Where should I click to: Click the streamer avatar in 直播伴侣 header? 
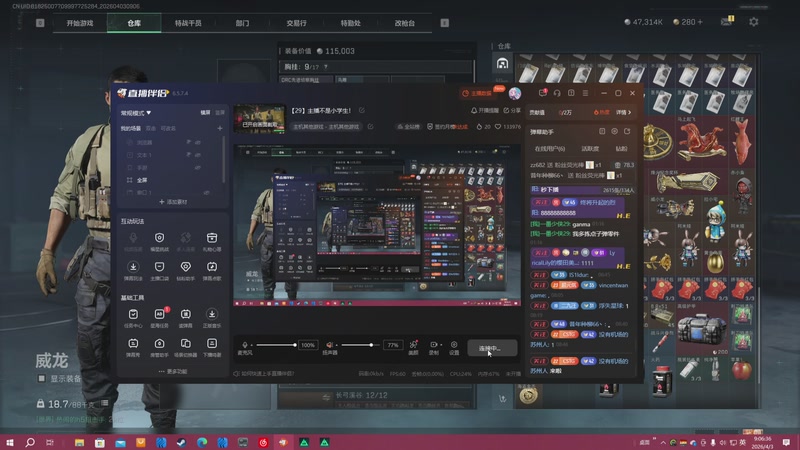(515, 93)
